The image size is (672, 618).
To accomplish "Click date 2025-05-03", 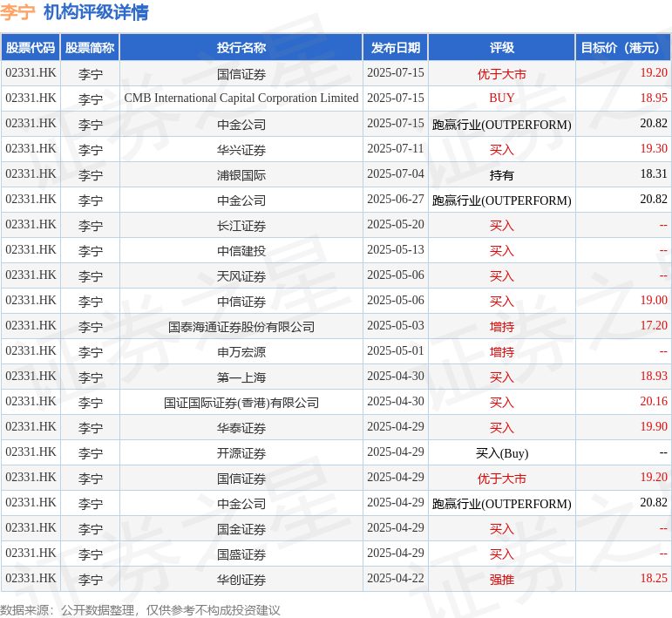I will tap(396, 326).
